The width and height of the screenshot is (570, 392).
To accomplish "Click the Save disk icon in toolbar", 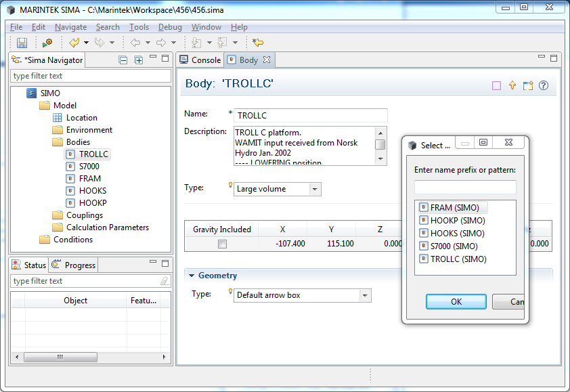I will 22,43.
